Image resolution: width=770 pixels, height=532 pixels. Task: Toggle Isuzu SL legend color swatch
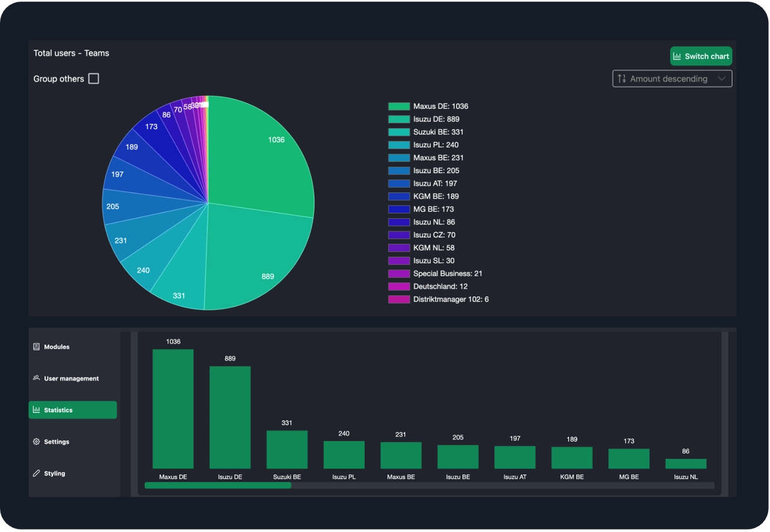coord(399,261)
